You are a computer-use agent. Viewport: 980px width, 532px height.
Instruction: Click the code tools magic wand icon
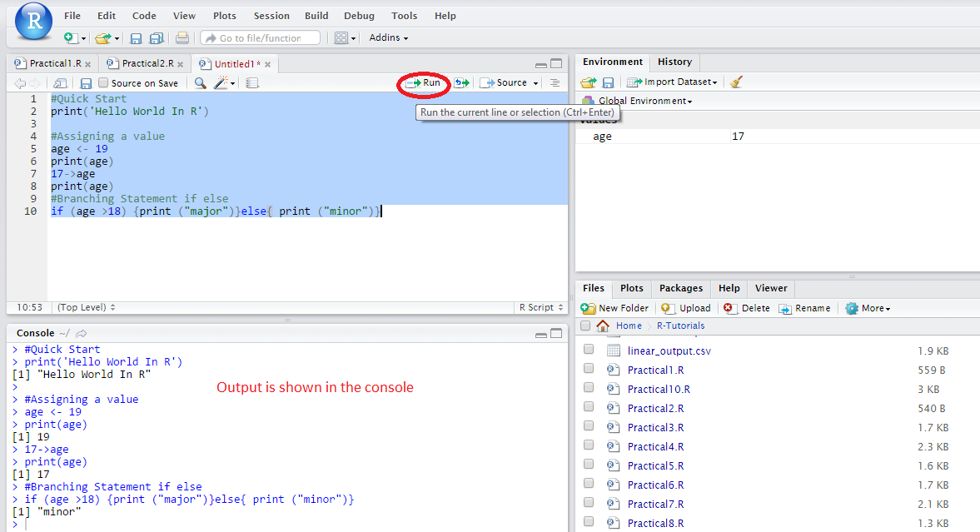click(220, 82)
